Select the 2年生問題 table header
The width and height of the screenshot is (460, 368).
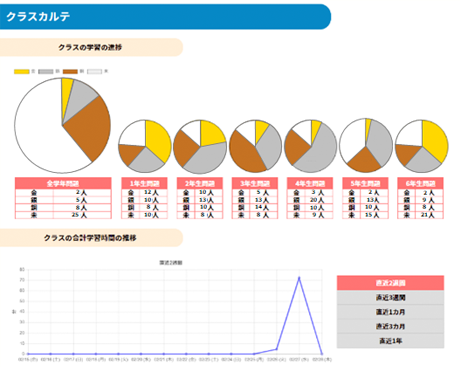click(x=200, y=183)
